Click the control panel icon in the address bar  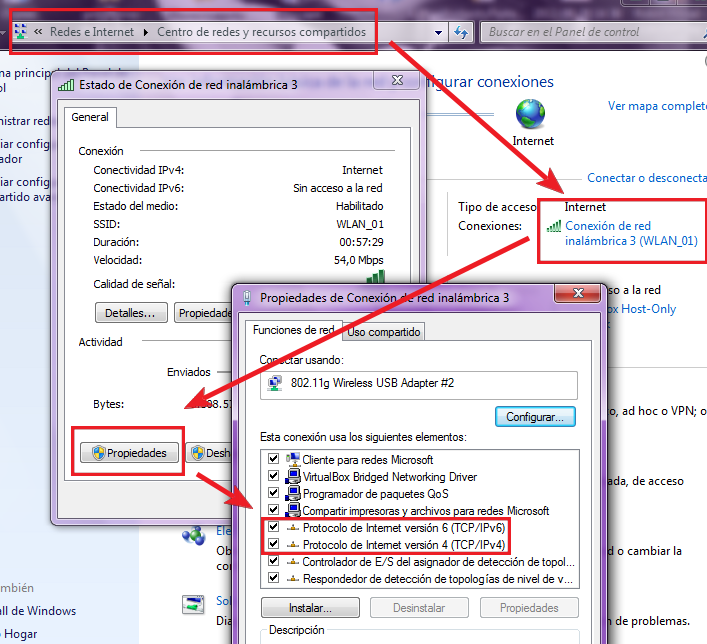point(20,32)
